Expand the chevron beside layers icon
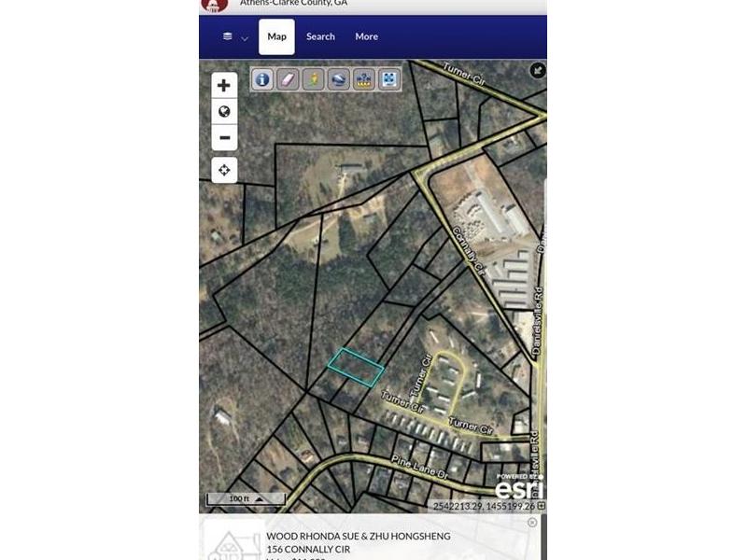The width and height of the screenshot is (747, 560). tap(245, 38)
